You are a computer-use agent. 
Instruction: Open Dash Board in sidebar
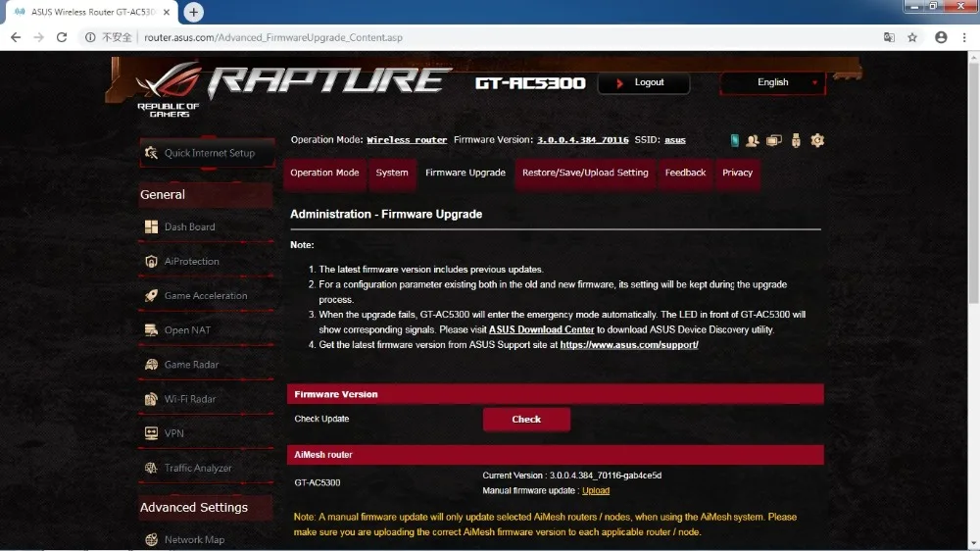pos(206,226)
